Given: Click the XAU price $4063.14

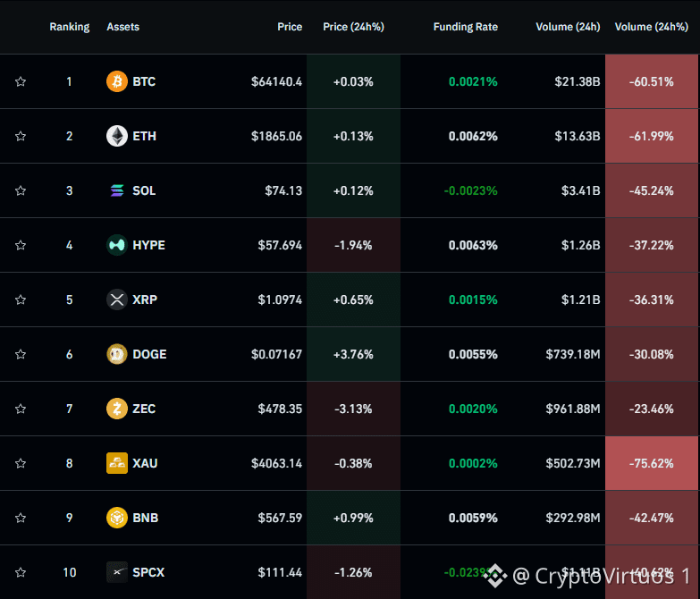Looking at the screenshot, I should 277,463.
